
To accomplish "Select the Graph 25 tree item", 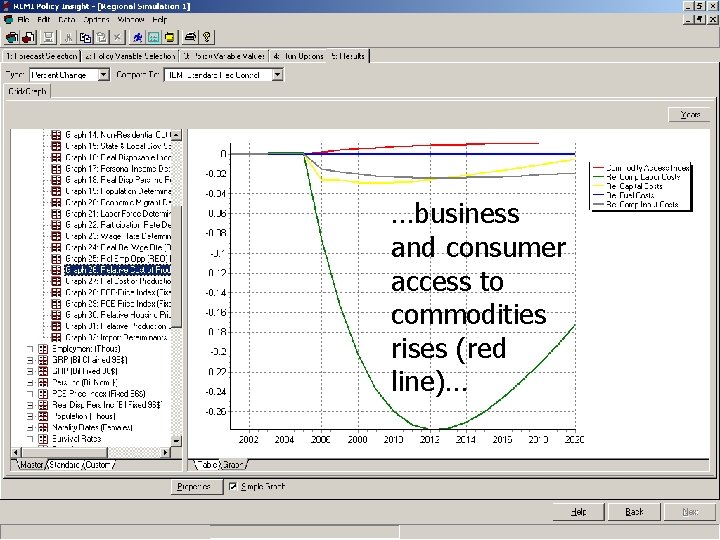I will point(118,259).
